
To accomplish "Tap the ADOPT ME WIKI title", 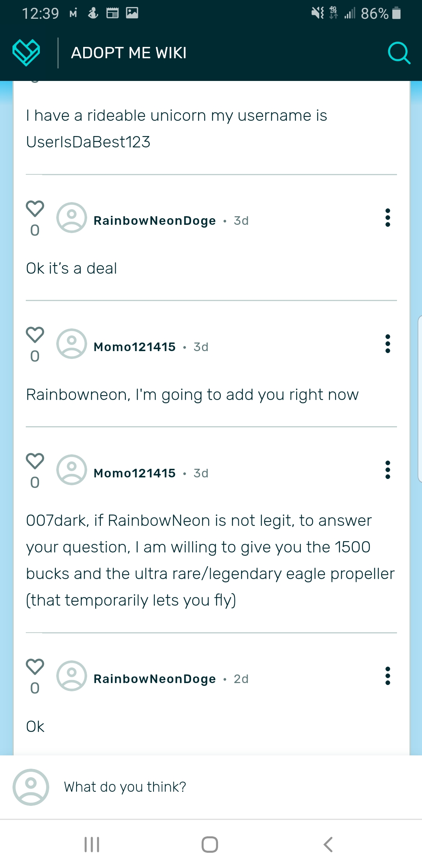I will click(129, 53).
